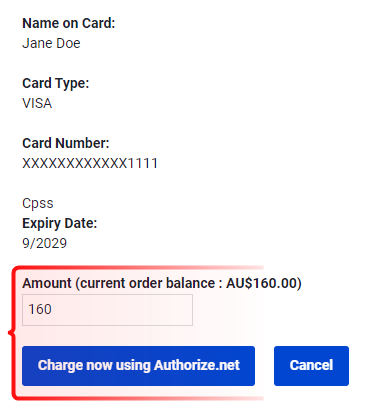Click the word Amount in the label
Screen dimensions: 383x415
47,283
